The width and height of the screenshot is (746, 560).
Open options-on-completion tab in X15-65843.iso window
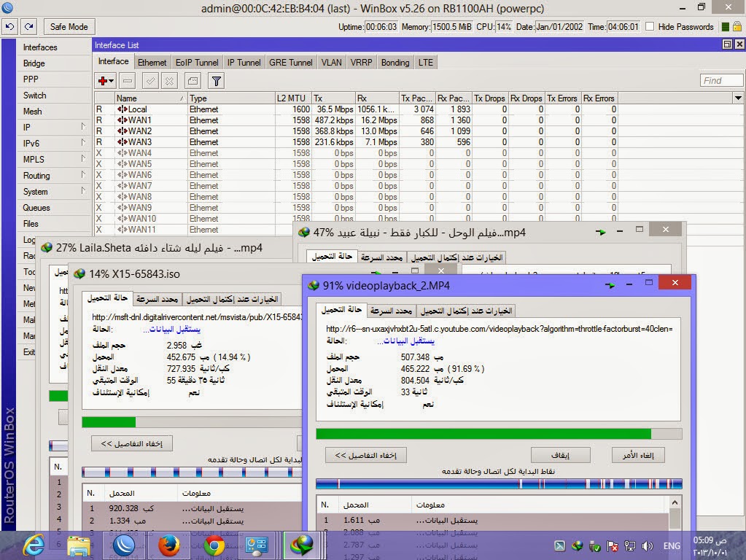click(x=232, y=299)
